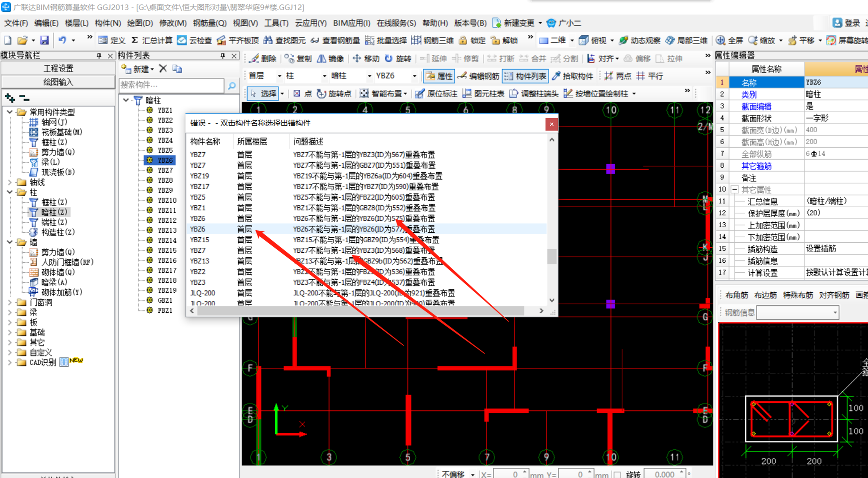Click the 解锁 unlock tool
The image size is (868, 478).
504,41
